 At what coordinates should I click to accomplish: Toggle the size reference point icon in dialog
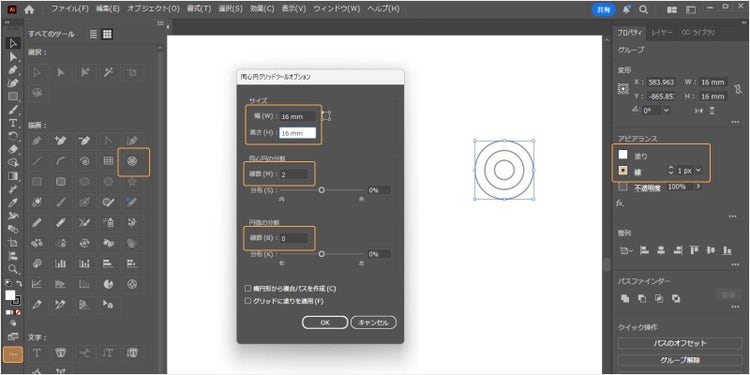326,116
